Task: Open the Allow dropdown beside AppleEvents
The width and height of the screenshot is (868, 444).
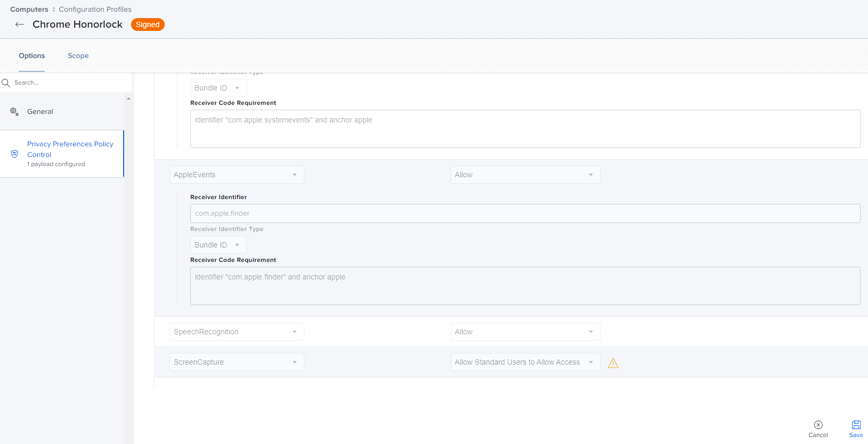Action: tap(525, 175)
